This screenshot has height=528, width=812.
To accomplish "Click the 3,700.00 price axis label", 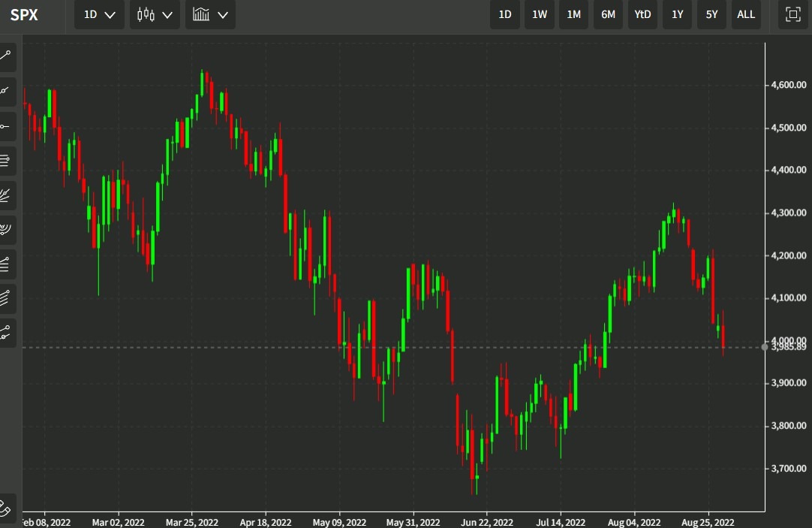I will click(789, 469).
